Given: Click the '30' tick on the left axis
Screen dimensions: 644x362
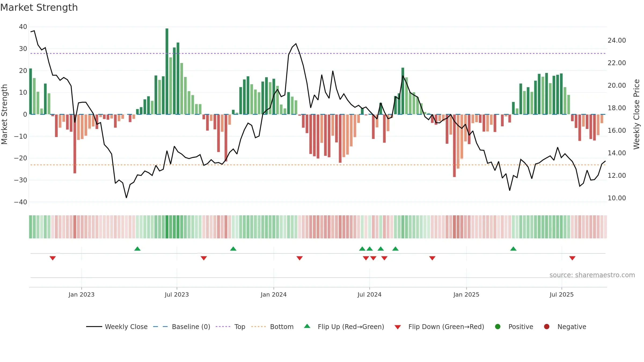Looking at the screenshot, I should click(x=23, y=49).
